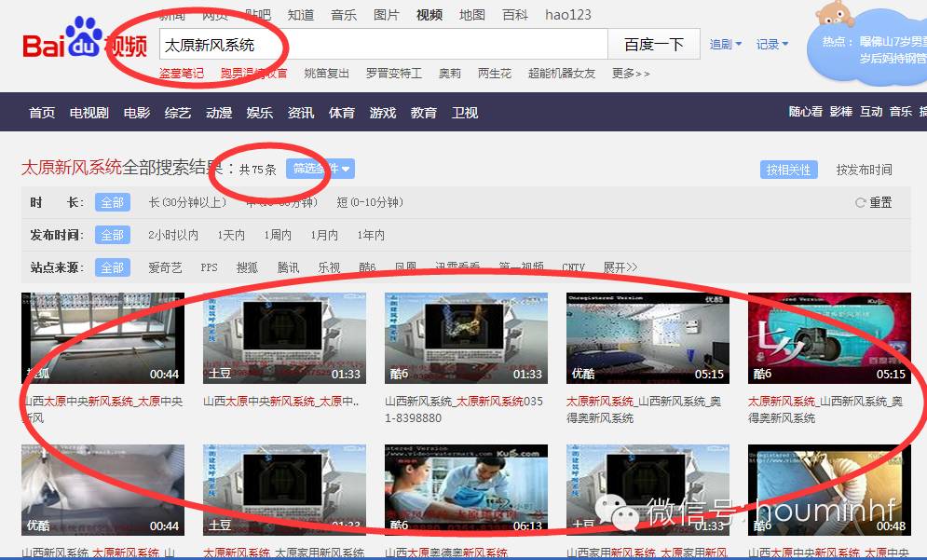Viewport: 927px width, 560px height.
Task: Sort results by 按相关性
Action: [x=789, y=170]
